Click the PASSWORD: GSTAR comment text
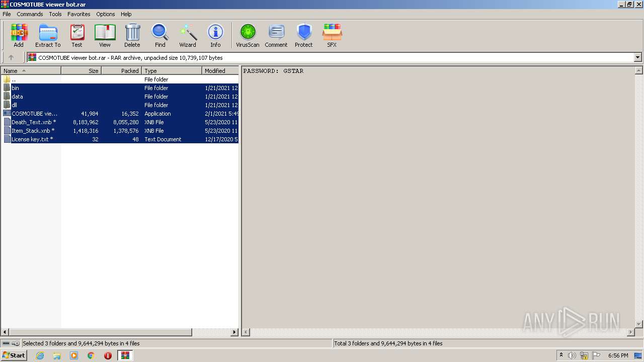 (273, 71)
